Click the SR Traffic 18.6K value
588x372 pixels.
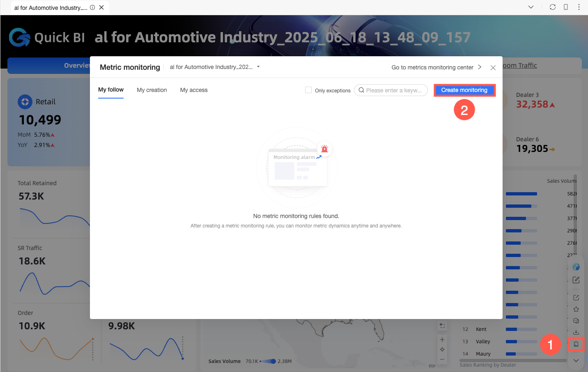point(32,261)
